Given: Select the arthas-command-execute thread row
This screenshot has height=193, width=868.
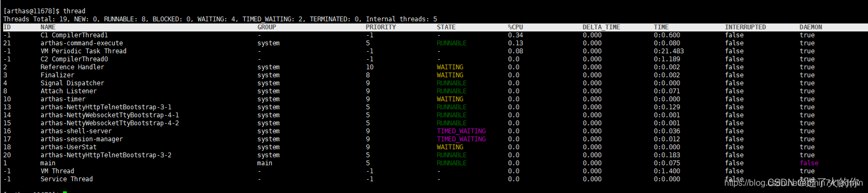Looking at the screenshot, I should pos(434,43).
